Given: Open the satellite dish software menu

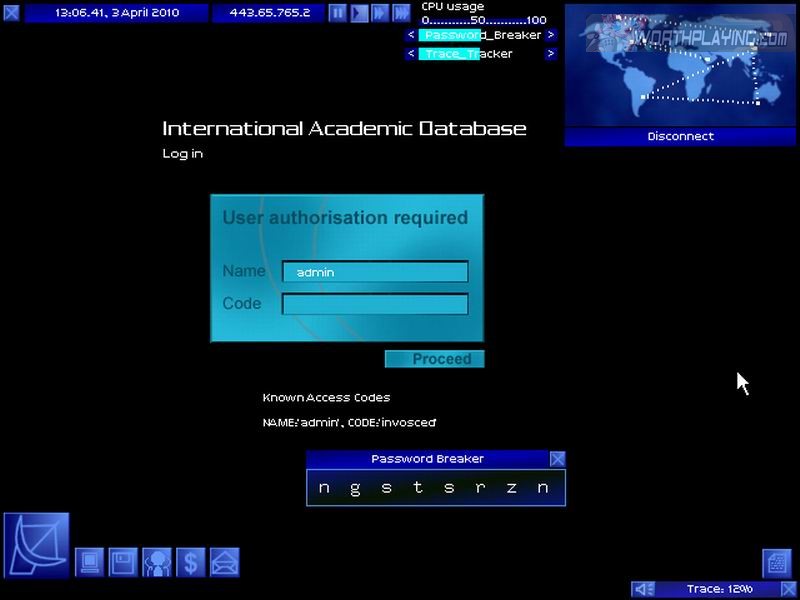Looking at the screenshot, I should pos(37,545).
